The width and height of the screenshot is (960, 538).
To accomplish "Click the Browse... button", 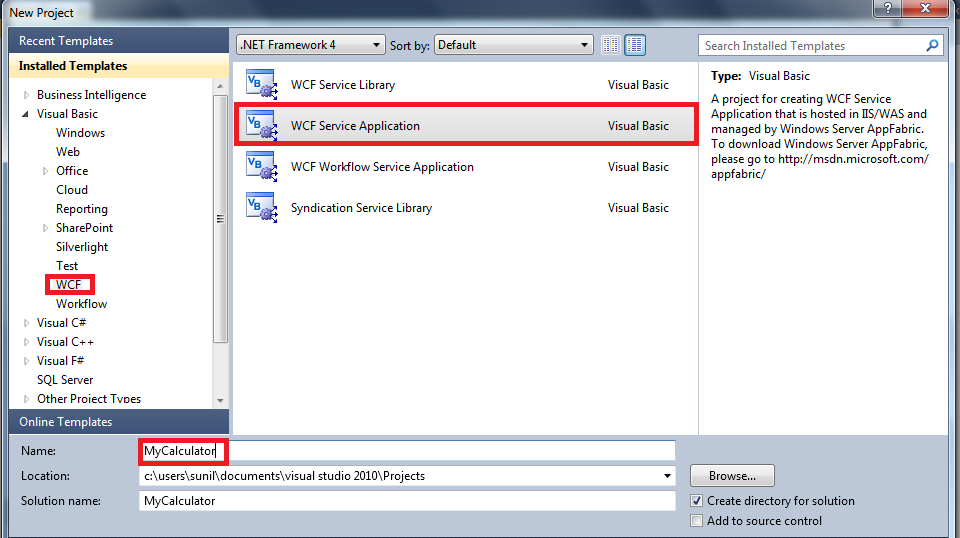I will click(732, 476).
